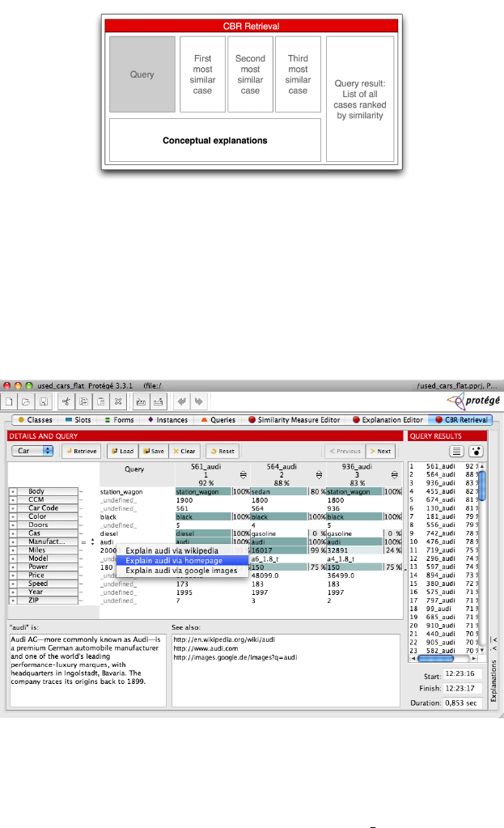
Task: Click the Archive project toolbar icon
Action: 141,401
